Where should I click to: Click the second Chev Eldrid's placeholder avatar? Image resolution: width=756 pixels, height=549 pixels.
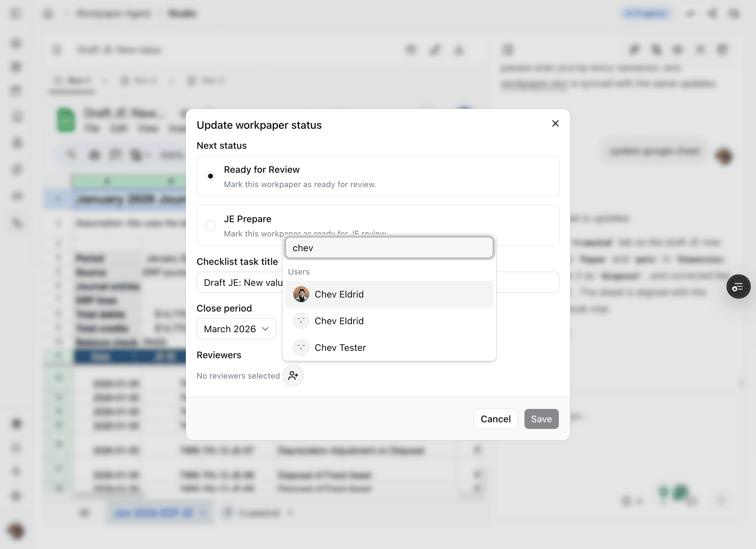(301, 321)
